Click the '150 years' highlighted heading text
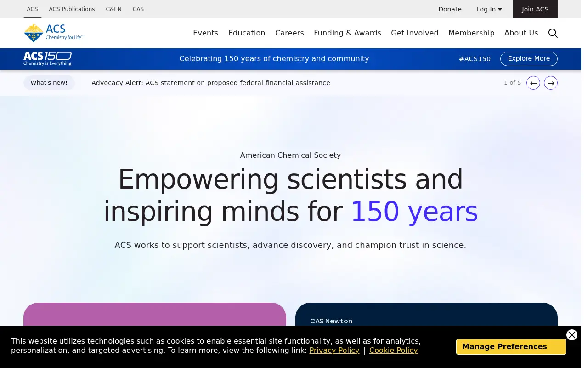The width and height of the screenshot is (588, 368). [414, 212]
